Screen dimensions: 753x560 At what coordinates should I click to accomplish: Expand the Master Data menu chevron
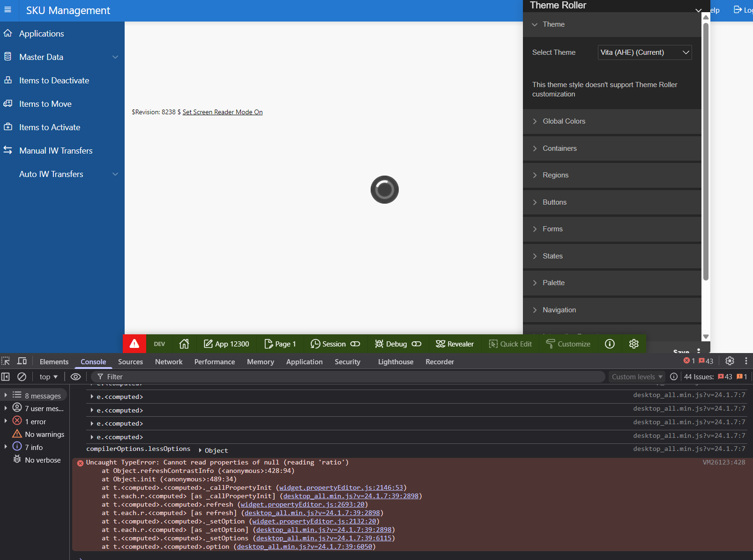115,57
